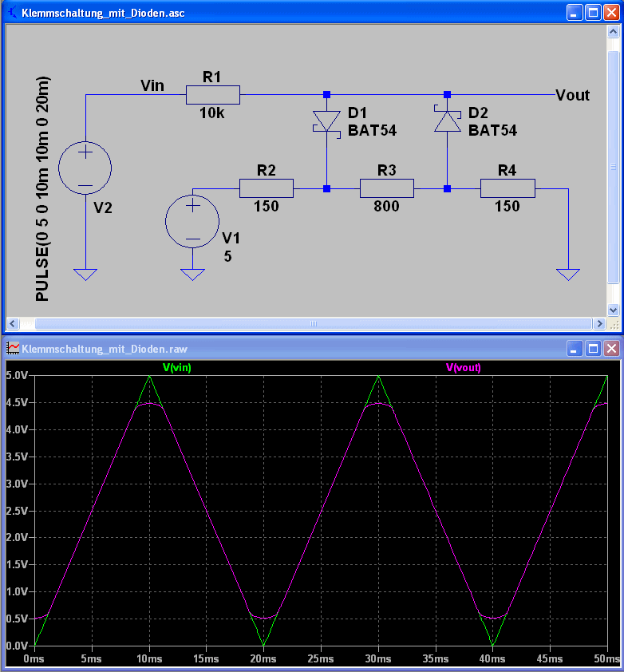The image size is (624, 672).
Task: Click the V2 pulse voltage source symbol
Action: pos(85,168)
